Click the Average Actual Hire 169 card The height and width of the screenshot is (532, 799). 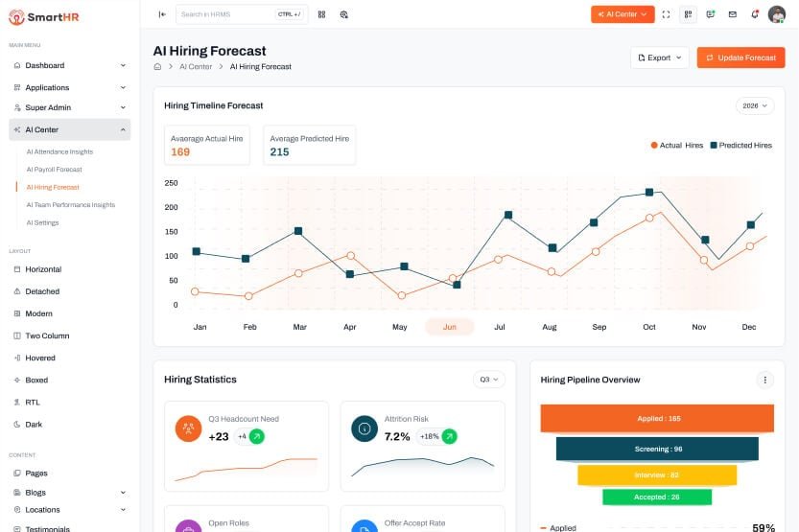click(207, 145)
